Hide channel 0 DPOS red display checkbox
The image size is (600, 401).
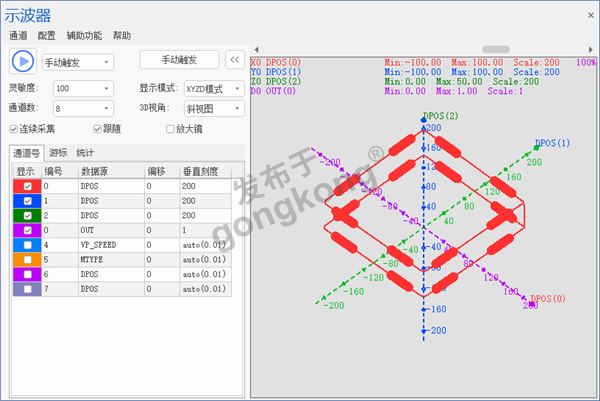tap(26, 187)
